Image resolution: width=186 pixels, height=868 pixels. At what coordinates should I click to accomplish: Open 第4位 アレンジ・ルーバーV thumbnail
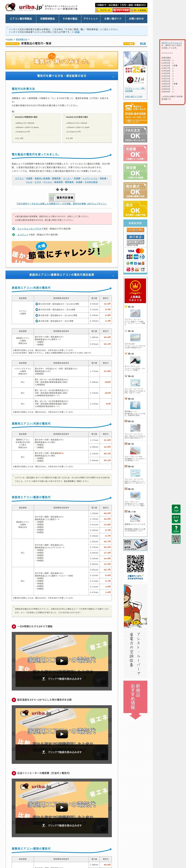click(x=135, y=382)
